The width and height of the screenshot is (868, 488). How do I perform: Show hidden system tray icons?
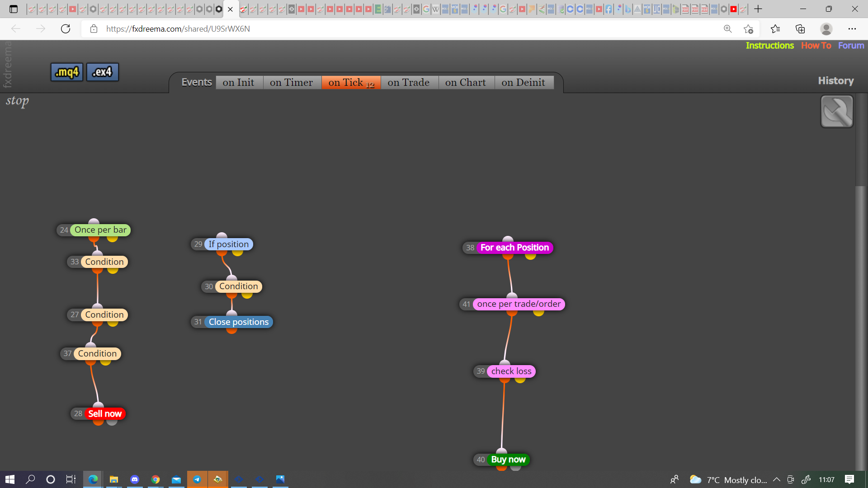pyautogui.click(x=777, y=479)
